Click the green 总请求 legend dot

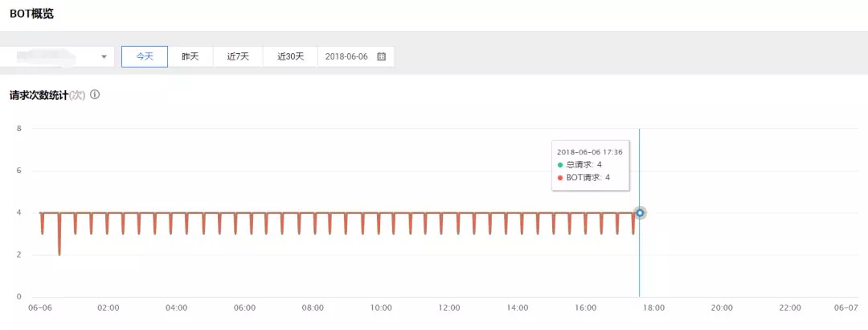click(x=560, y=165)
